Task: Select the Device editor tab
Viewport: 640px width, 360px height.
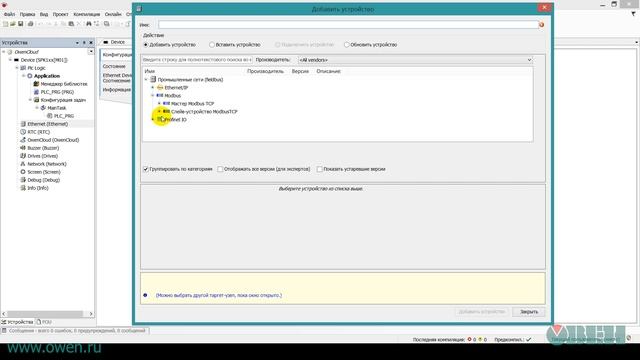Action: click(114, 42)
